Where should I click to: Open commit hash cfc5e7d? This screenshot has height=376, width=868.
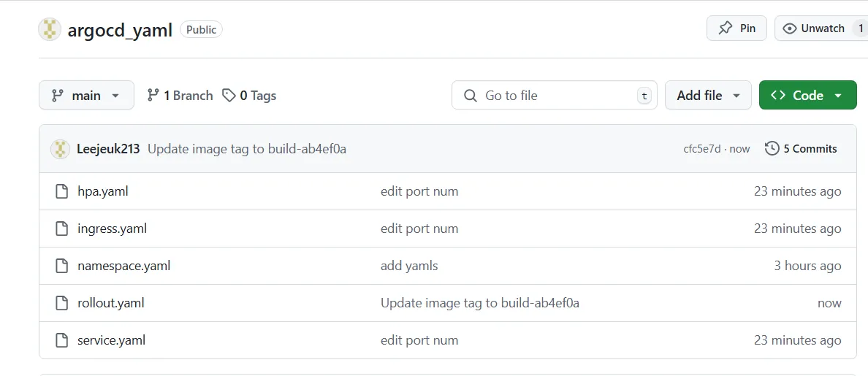pos(702,149)
